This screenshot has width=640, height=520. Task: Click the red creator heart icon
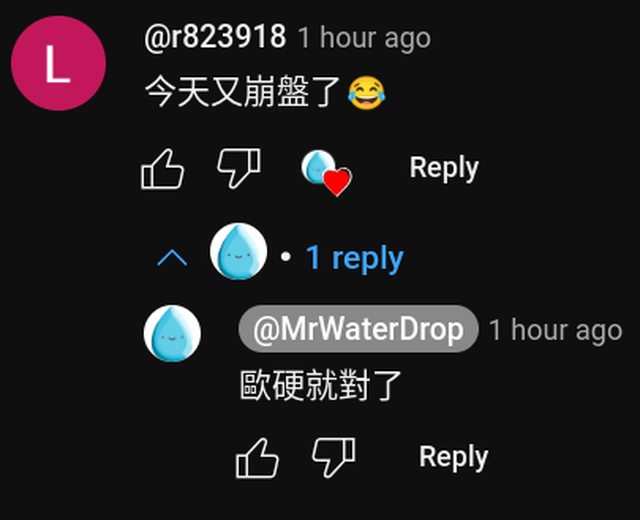337,182
